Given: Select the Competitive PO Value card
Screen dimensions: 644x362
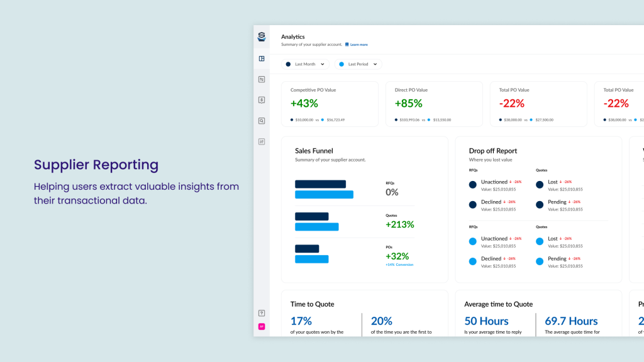Looking at the screenshot, I should click(x=330, y=104).
